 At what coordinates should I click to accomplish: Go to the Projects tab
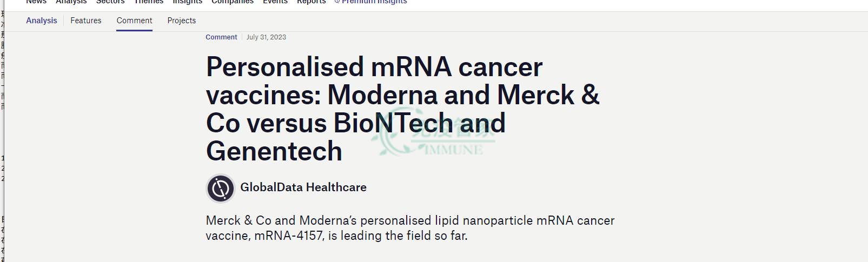pos(182,21)
